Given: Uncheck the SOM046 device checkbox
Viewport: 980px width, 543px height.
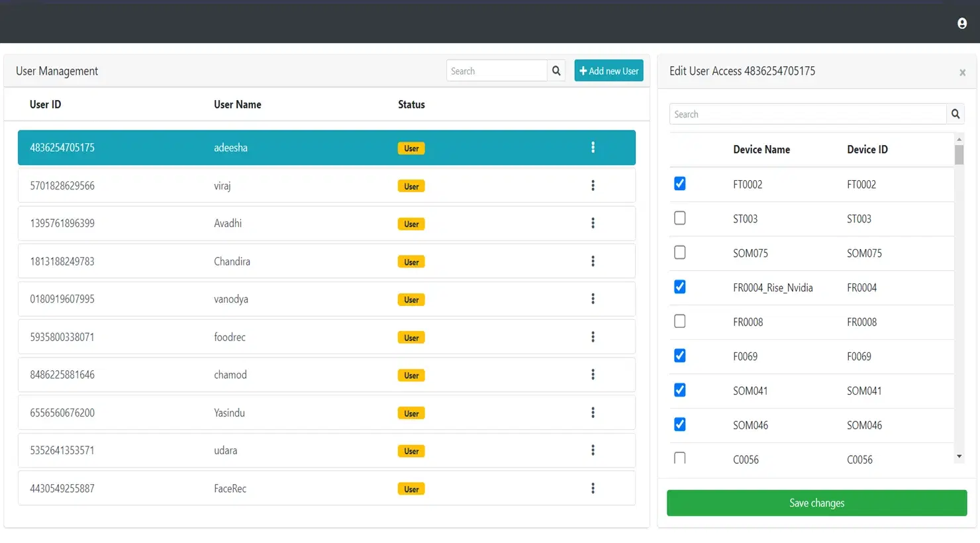Looking at the screenshot, I should 679,424.
